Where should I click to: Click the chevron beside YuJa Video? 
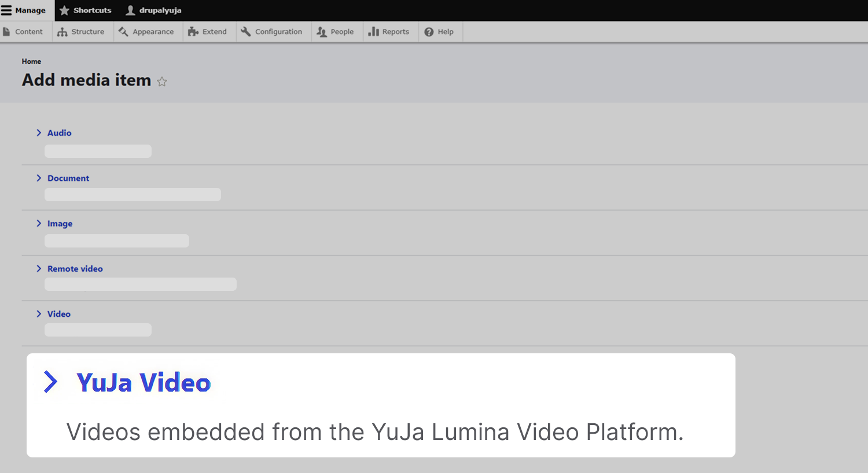51,382
